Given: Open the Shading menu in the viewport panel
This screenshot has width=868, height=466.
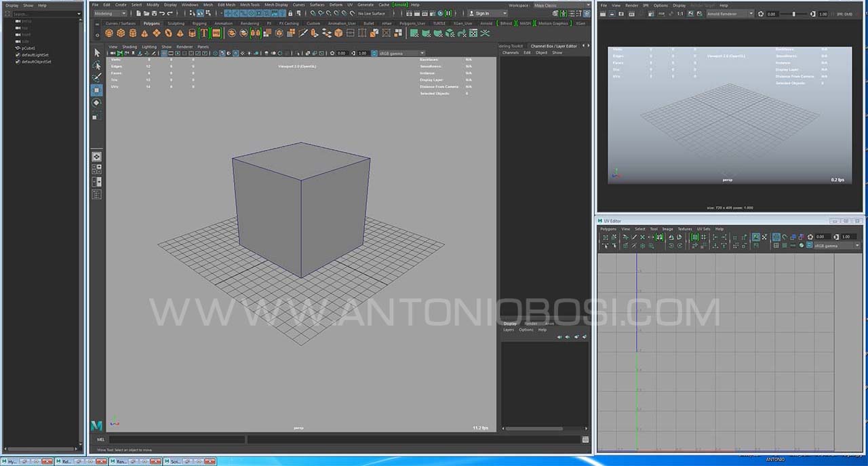Looking at the screenshot, I should 130,47.
